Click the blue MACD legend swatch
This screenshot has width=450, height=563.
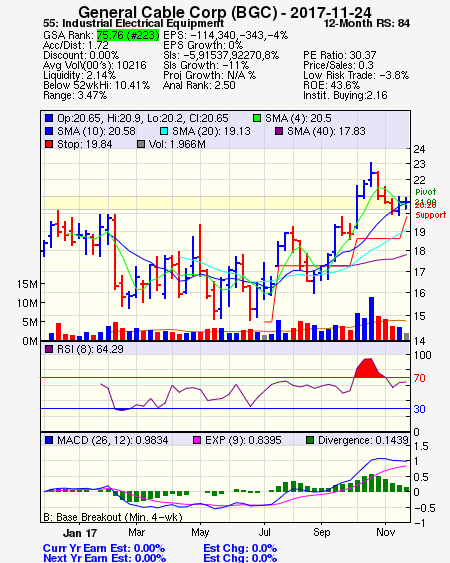pos(49,440)
